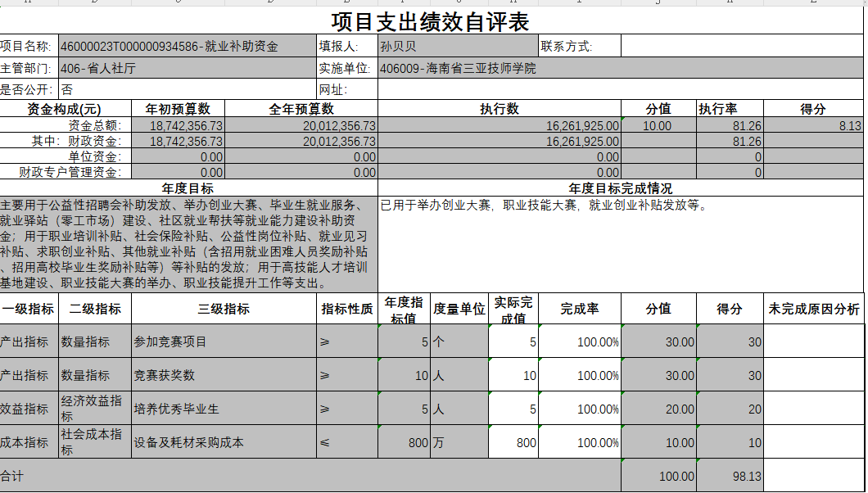Select the 得分 cell showing 8.13
868x493 pixels.
[x=813, y=125]
